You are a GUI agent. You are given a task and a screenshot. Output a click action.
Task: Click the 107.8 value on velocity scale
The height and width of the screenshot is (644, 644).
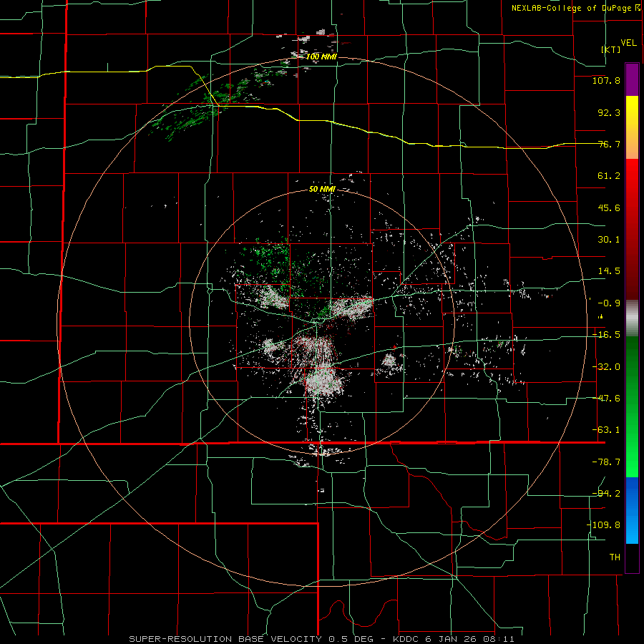point(606,80)
